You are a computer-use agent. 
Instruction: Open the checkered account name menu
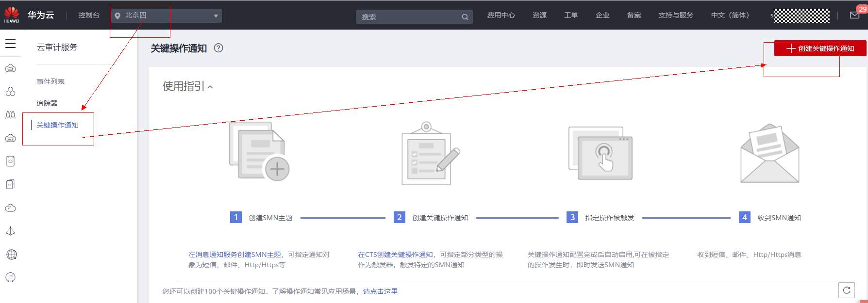click(x=801, y=16)
